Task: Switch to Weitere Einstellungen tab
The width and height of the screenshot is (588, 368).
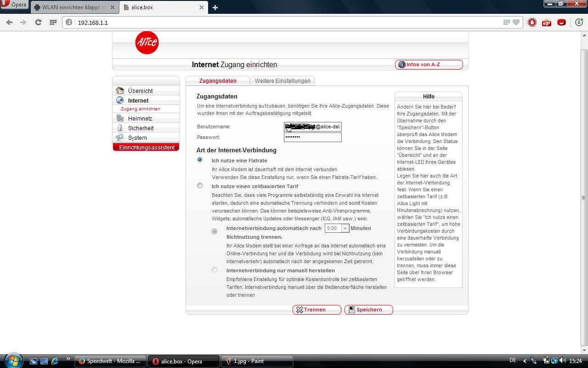Action: (x=283, y=80)
